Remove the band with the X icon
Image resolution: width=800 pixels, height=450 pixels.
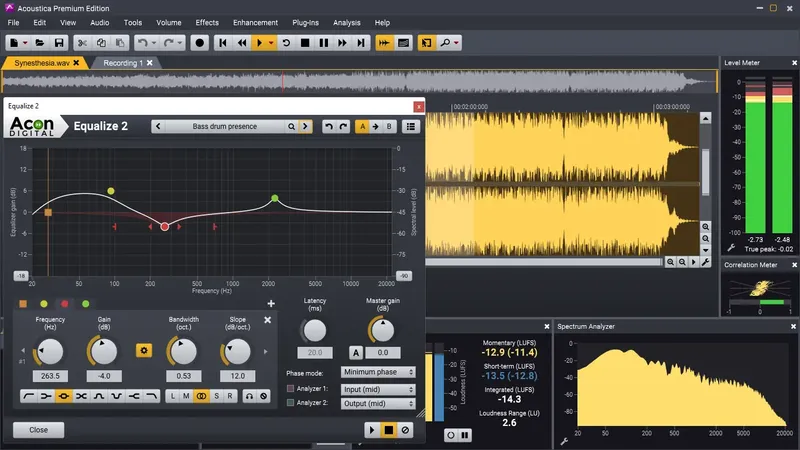click(267, 320)
